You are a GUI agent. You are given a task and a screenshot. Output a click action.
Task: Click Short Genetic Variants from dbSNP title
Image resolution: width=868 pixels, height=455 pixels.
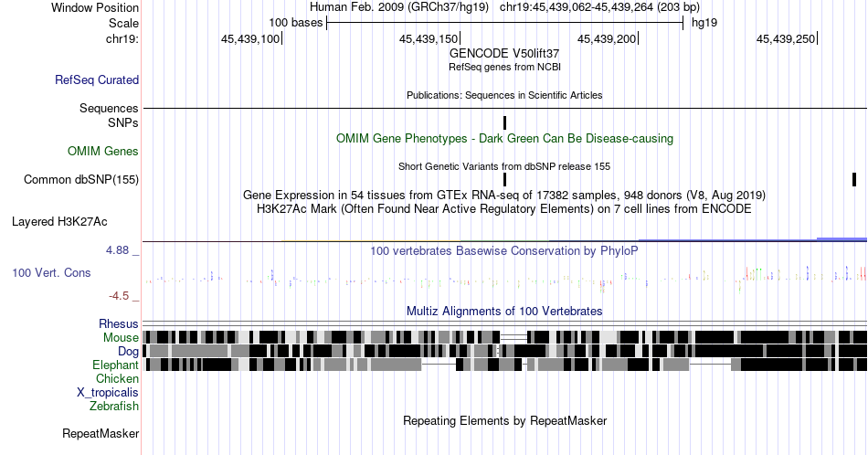click(504, 166)
